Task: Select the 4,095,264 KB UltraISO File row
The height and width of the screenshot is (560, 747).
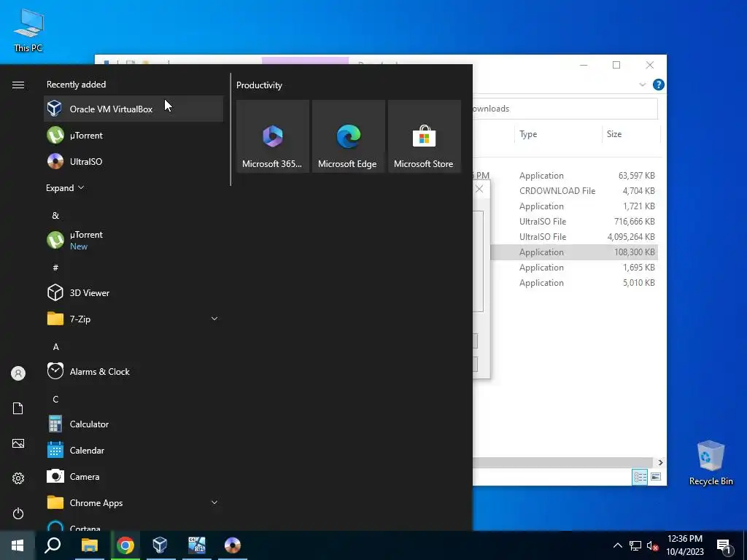Action: pos(574,237)
